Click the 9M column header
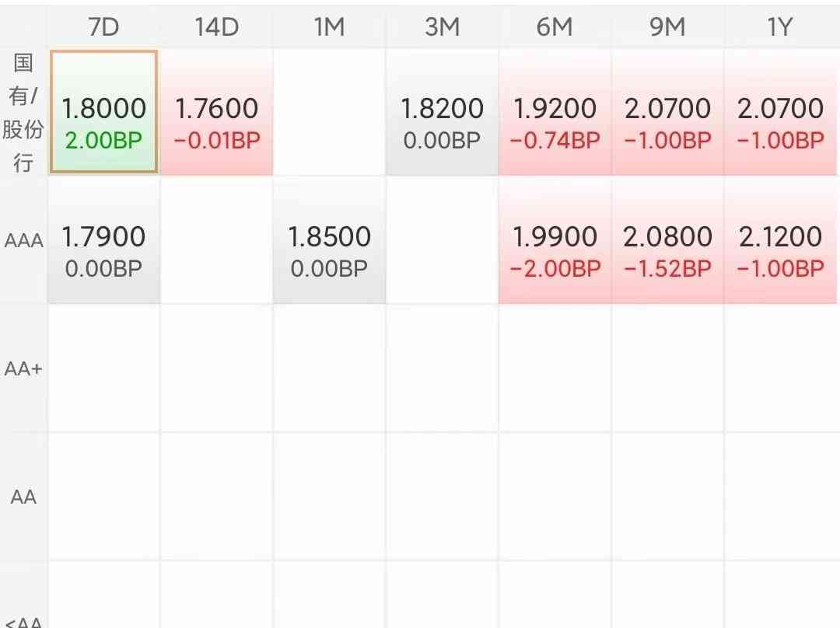This screenshot has width=840, height=628. point(667,27)
